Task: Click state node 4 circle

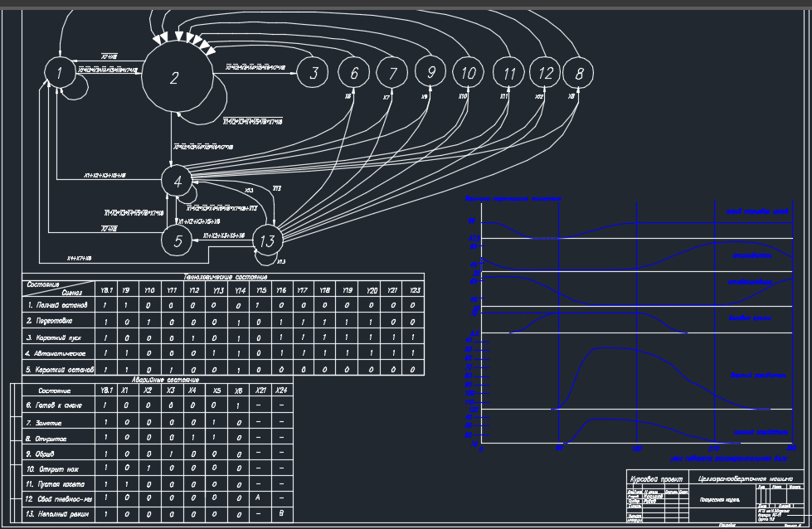Action: click(177, 180)
